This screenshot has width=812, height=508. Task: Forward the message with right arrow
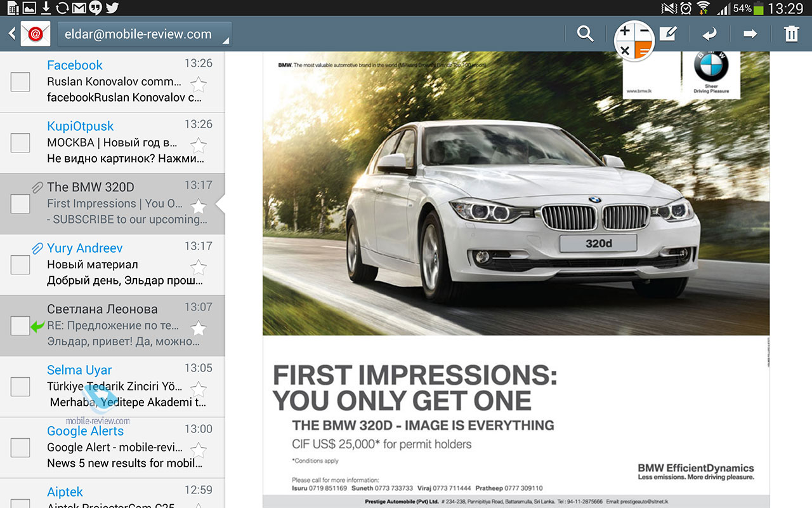point(750,34)
